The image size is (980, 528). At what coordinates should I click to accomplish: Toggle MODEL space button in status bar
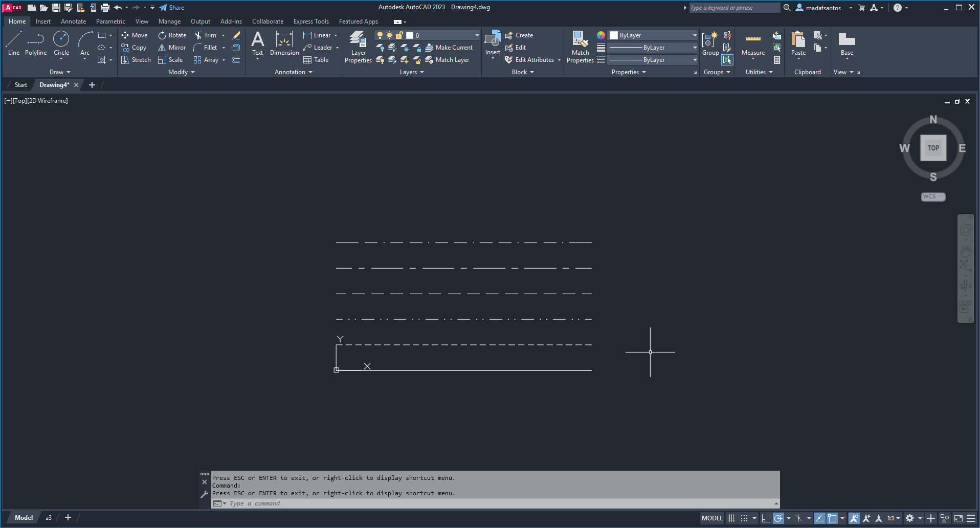click(x=712, y=518)
